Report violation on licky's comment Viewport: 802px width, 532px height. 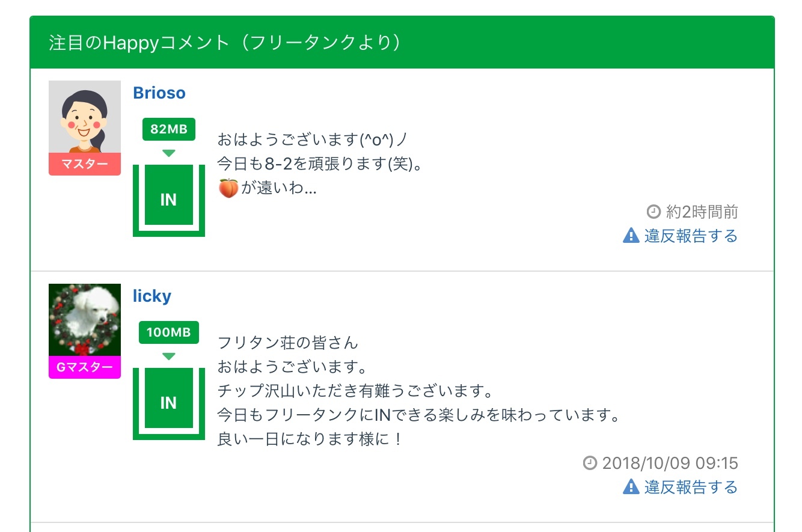click(x=691, y=486)
